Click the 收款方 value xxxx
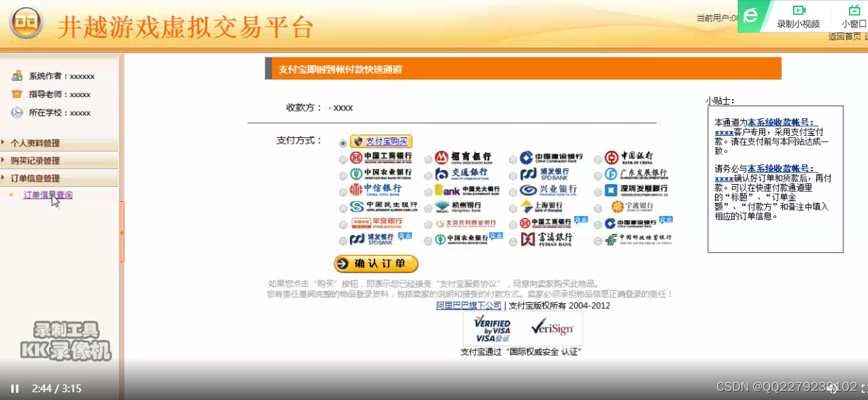The width and height of the screenshot is (868, 400). [x=343, y=108]
